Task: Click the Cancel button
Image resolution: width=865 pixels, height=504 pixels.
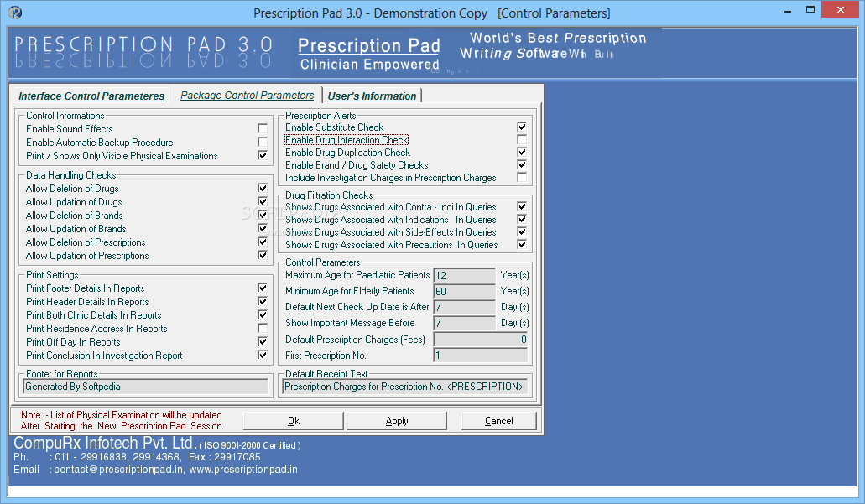Action: point(498,421)
